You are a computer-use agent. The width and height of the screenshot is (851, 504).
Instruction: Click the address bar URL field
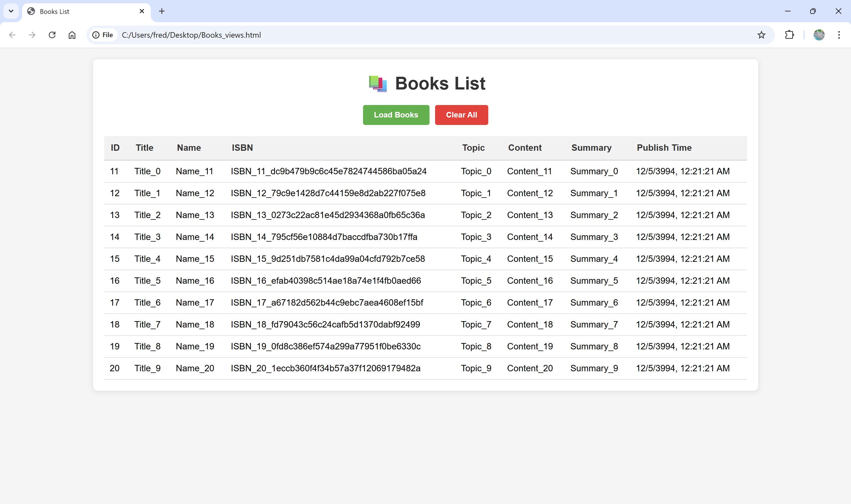(x=408, y=35)
